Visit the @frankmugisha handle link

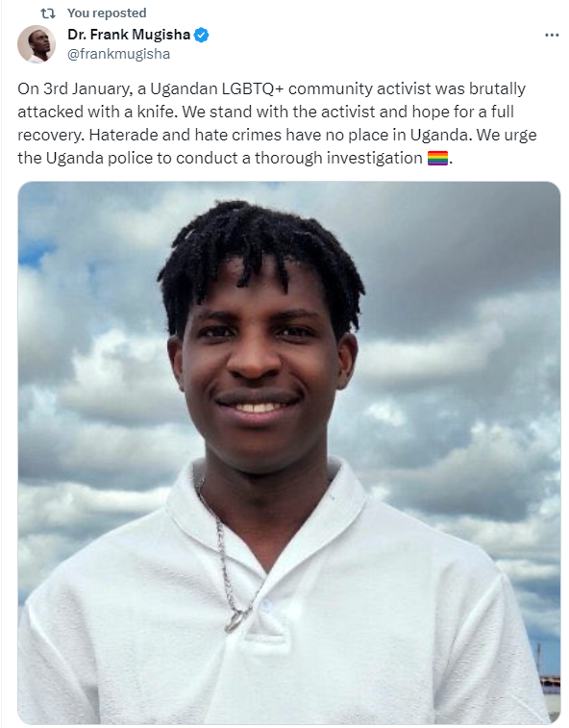pos(119,54)
